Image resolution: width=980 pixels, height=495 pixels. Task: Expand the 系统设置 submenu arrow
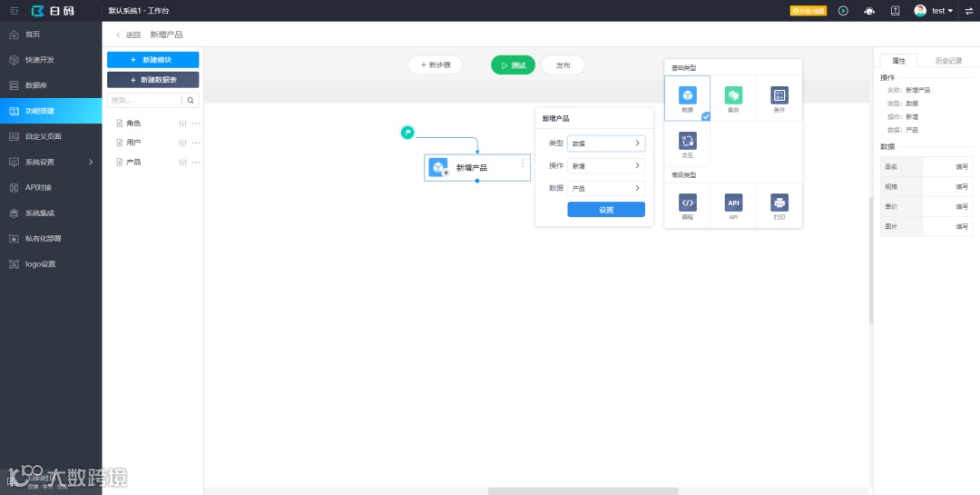click(91, 162)
